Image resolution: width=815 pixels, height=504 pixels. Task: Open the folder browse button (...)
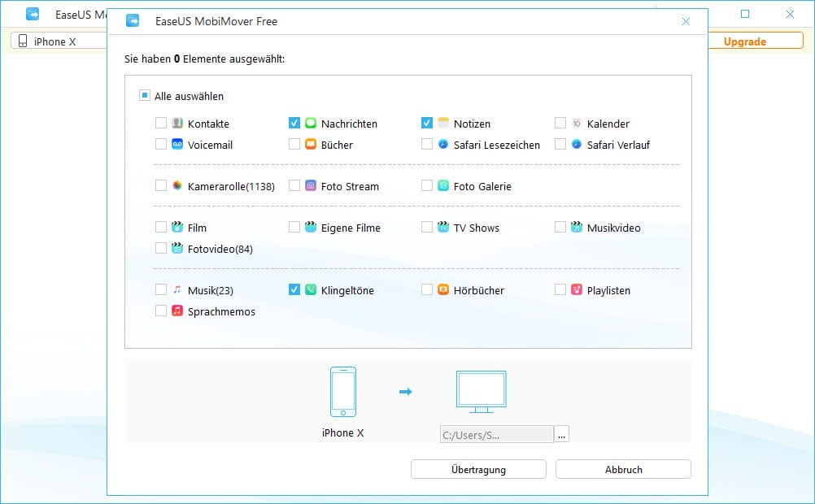[561, 435]
